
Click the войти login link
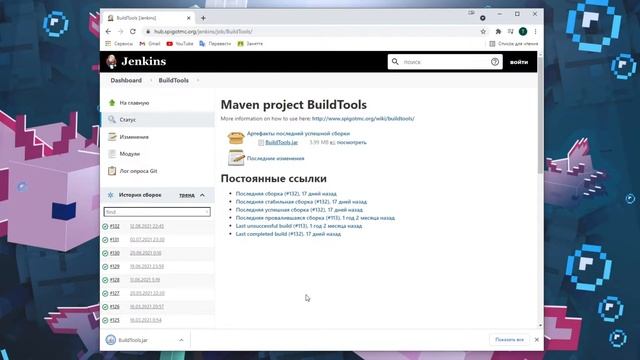519,62
